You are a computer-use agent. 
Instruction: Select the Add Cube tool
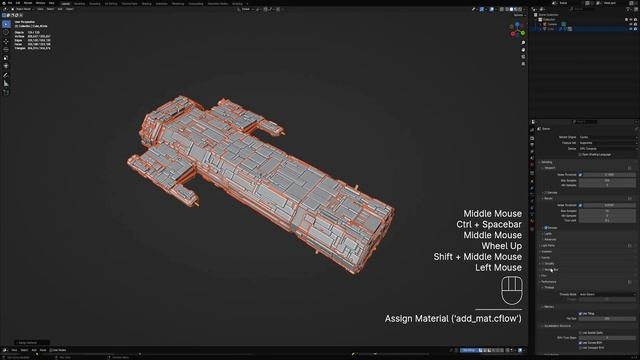[x=6, y=93]
